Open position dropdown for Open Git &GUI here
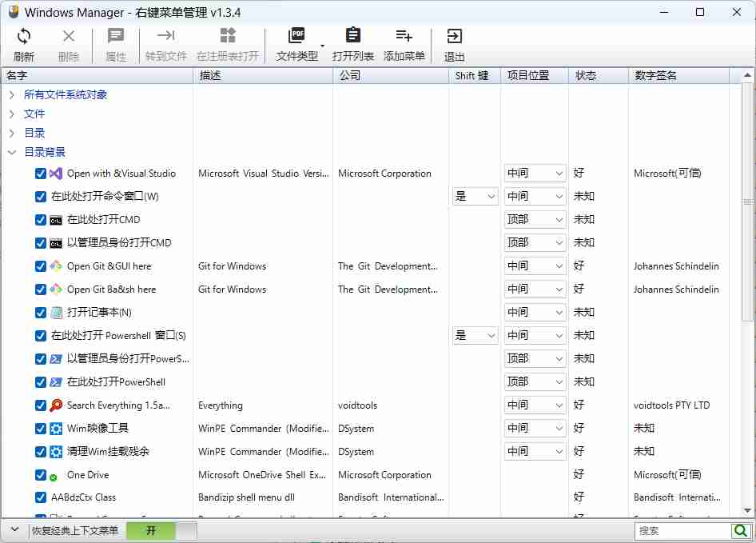Image resolution: width=756 pixels, height=543 pixels. (535, 266)
